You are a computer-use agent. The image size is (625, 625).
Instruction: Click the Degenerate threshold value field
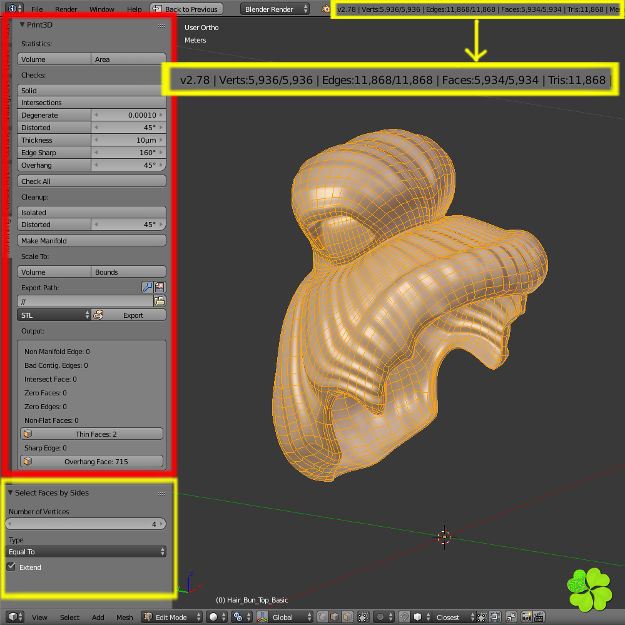128,115
